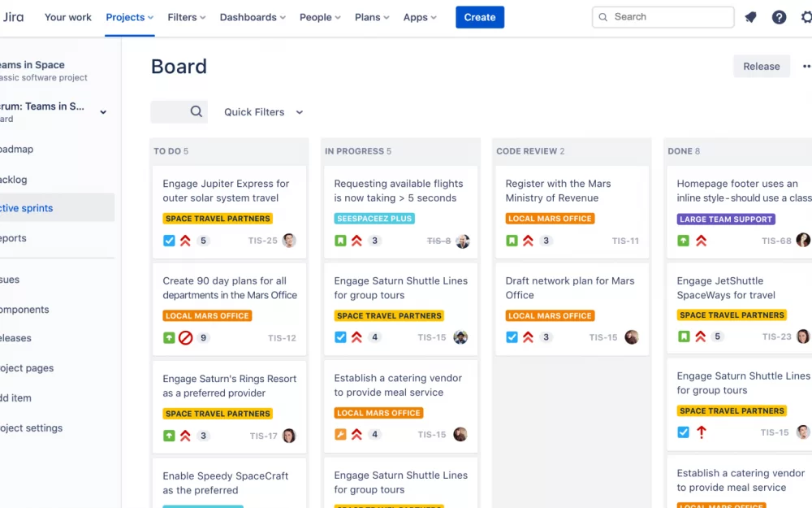
Task: Click the Jira logo
Action: [x=13, y=17]
